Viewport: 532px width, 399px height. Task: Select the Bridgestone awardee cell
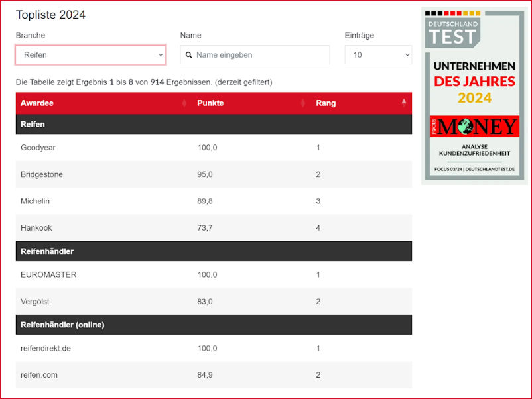(x=42, y=174)
